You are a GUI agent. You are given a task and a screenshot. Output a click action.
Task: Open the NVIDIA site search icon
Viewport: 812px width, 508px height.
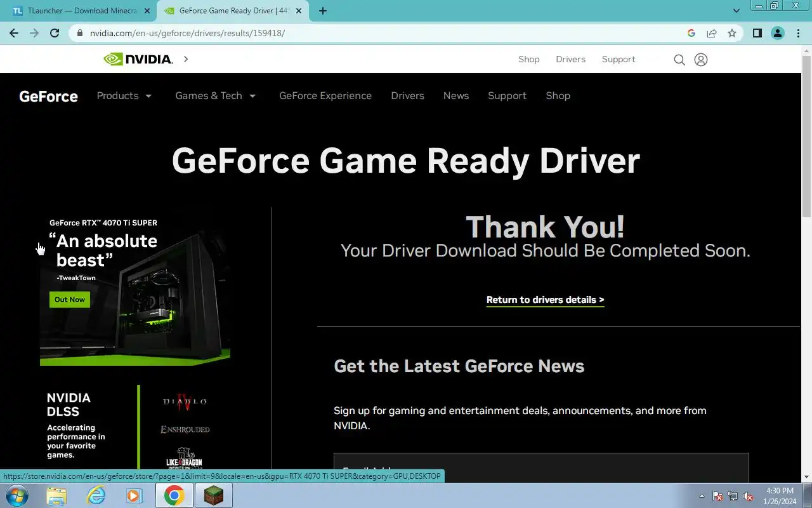coord(679,60)
